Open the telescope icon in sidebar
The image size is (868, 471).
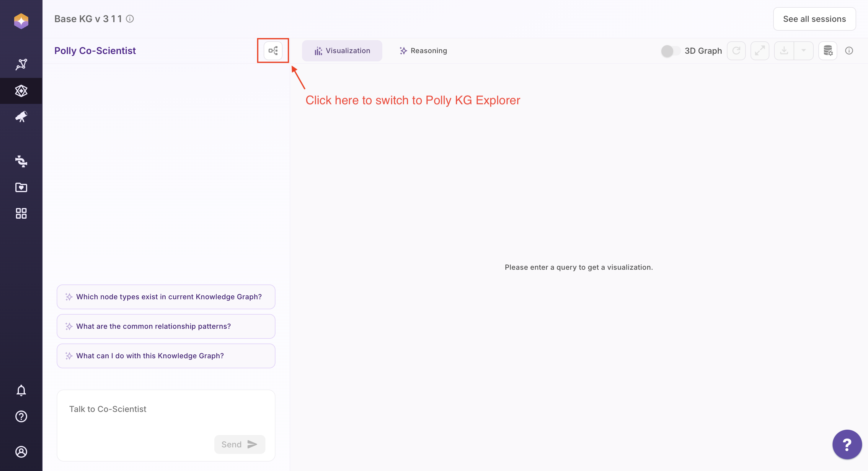click(x=21, y=117)
